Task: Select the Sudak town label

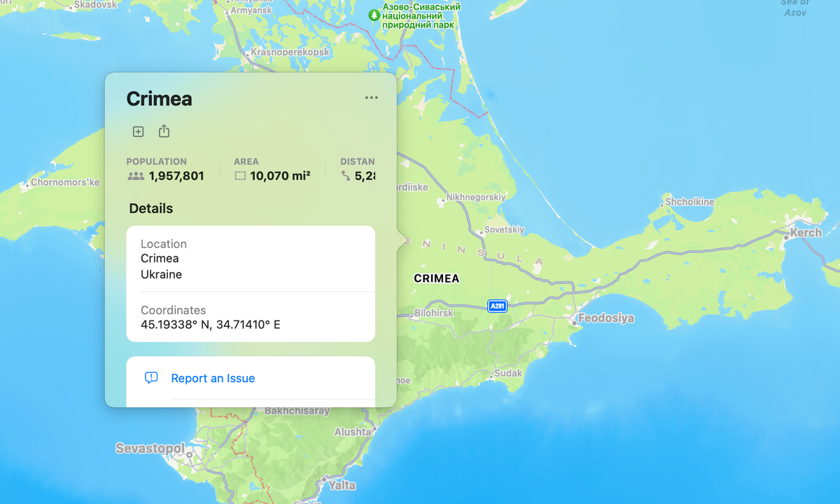Action: 508,373
